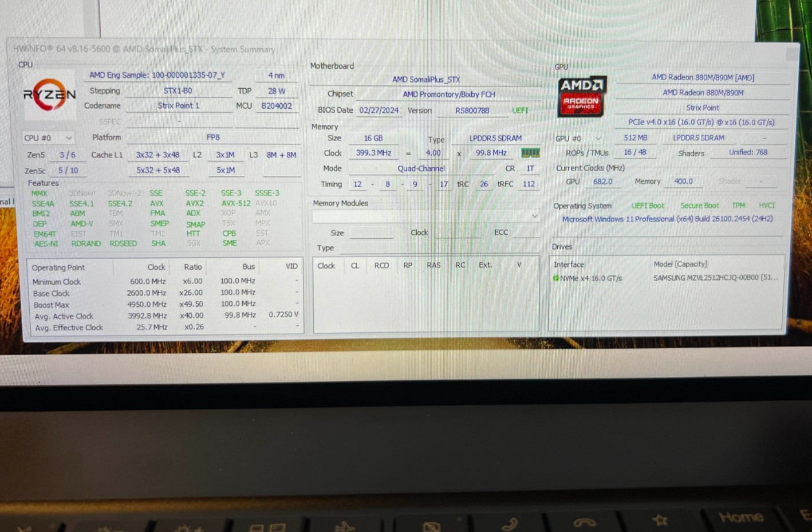Click the 400.0 GPU memory clock value
The width and height of the screenshot is (812, 532).
pyautogui.click(x=683, y=182)
